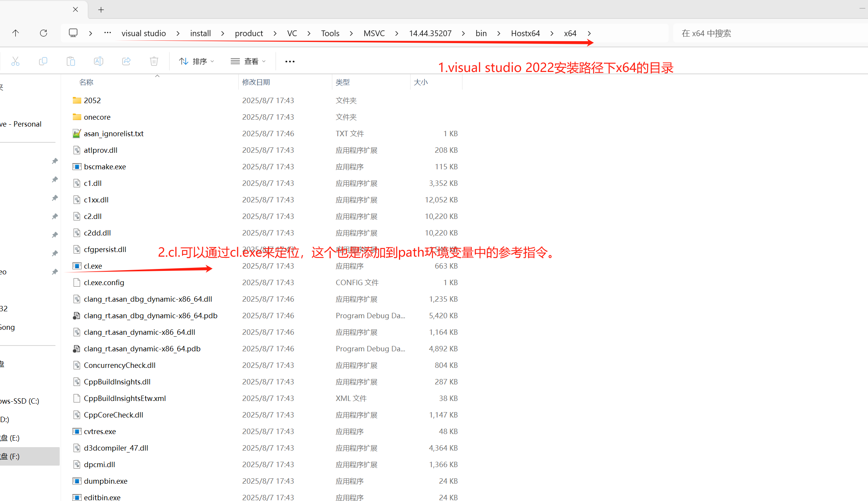The height and width of the screenshot is (501, 868).
Task: Open the 2052 folder
Action: (92, 100)
